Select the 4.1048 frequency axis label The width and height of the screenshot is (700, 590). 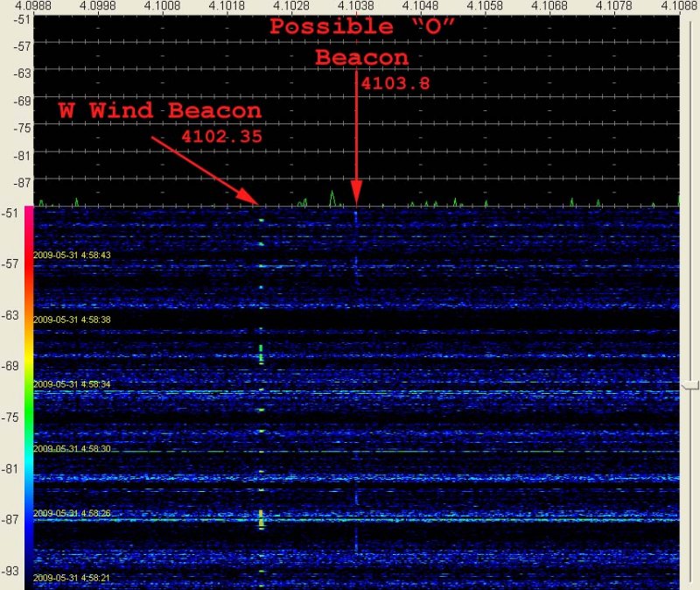420,6
